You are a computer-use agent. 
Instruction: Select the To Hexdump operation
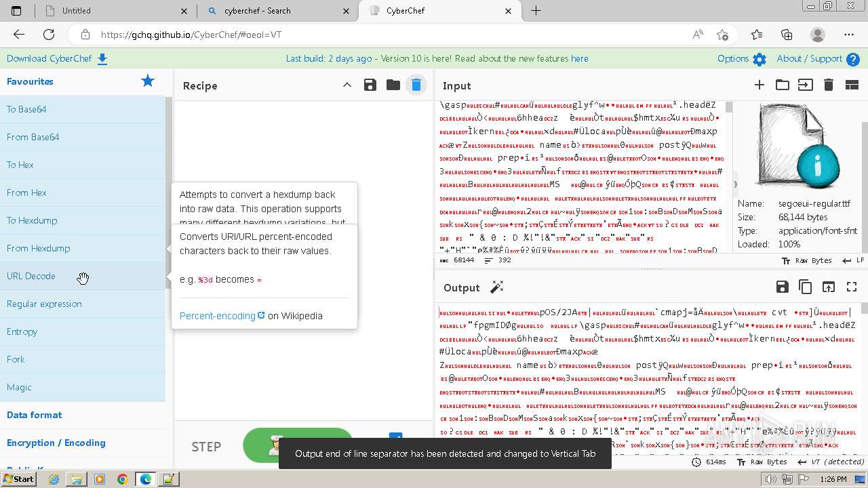pos(83,220)
